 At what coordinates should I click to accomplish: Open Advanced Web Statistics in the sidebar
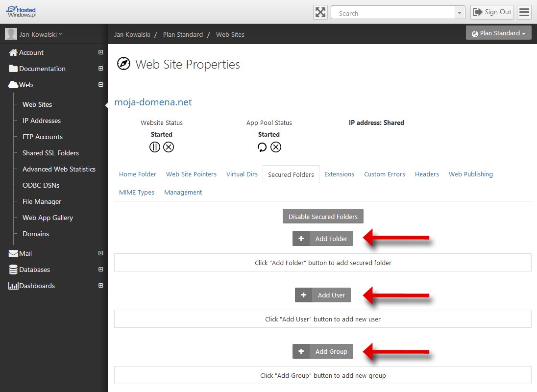(59, 169)
